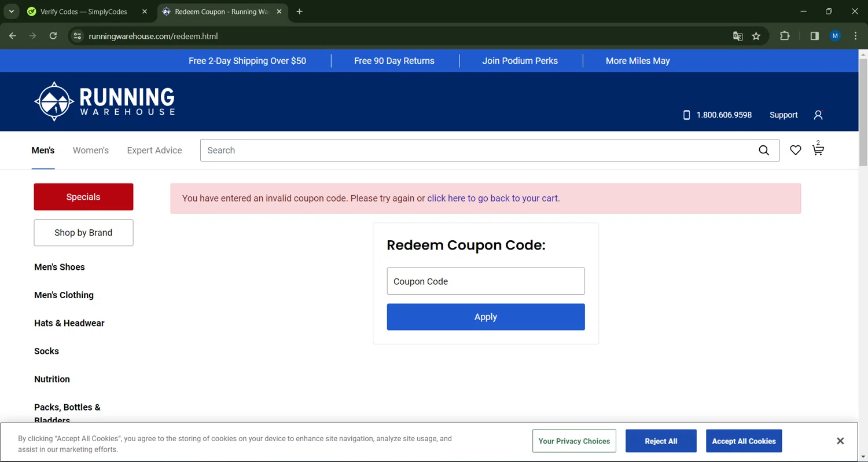
Task: Open More Miles May promotion
Action: tap(638, 61)
